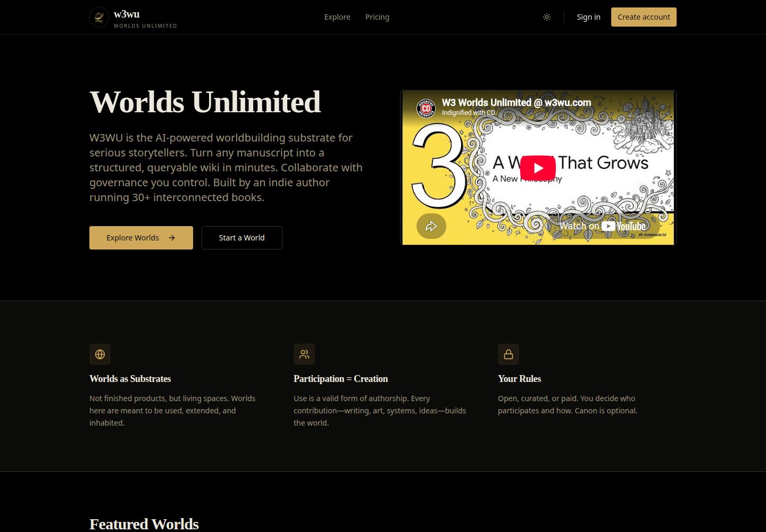The height and width of the screenshot is (532, 766).
Task: Click the Sign in link
Action: pos(588,17)
